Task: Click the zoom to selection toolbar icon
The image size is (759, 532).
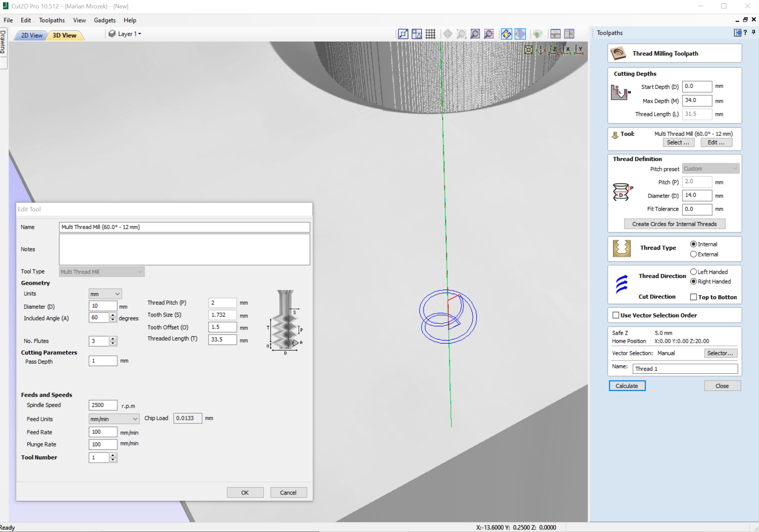Action: 489,34
